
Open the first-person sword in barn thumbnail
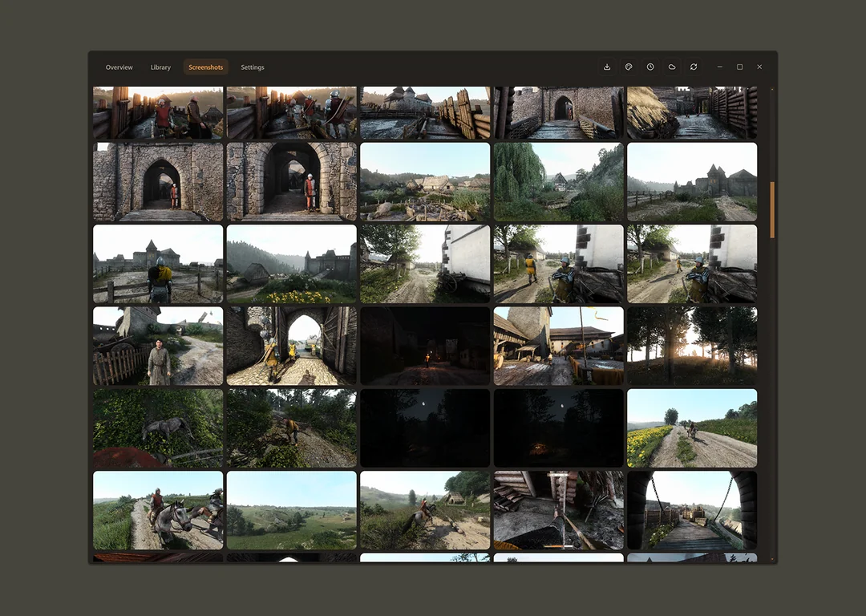pyautogui.click(x=559, y=510)
